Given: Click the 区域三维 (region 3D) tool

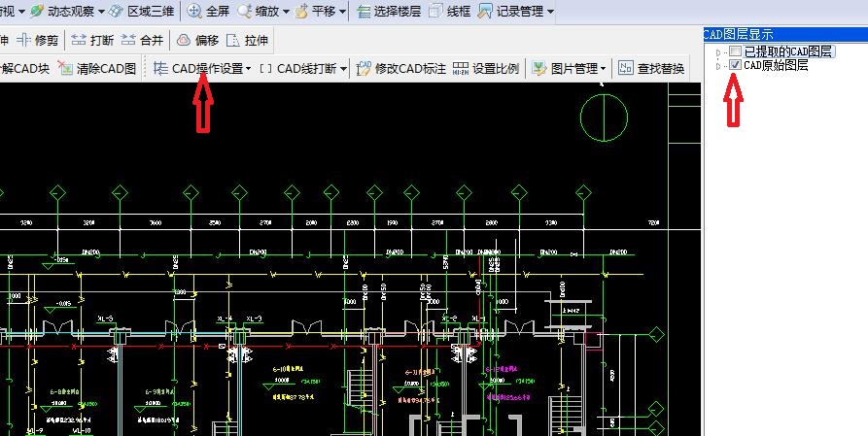Looking at the screenshot, I should coord(142,11).
